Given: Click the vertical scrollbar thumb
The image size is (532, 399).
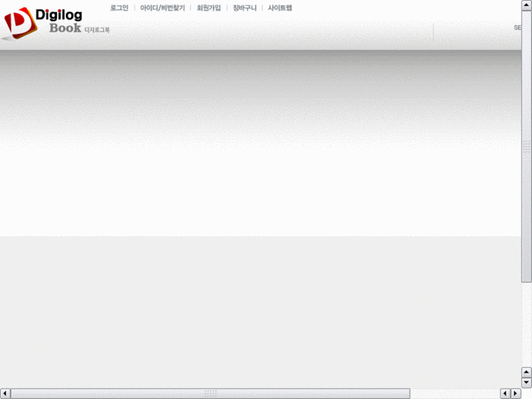Looking at the screenshot, I should [526, 146].
